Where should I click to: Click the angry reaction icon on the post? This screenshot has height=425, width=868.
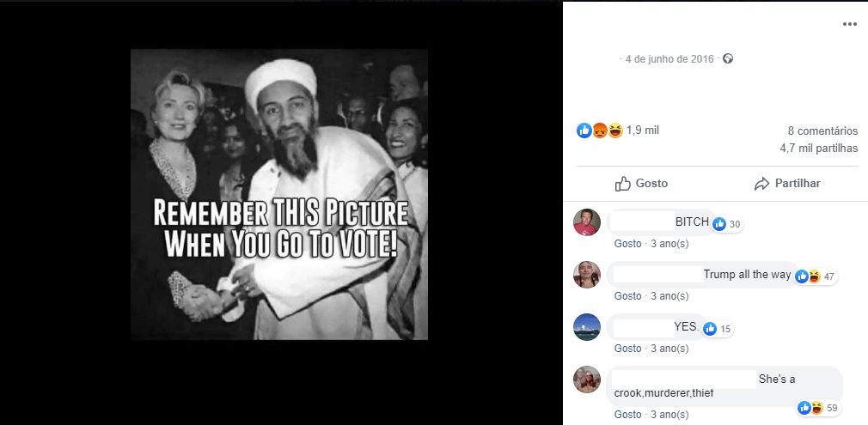pyautogui.click(x=600, y=131)
